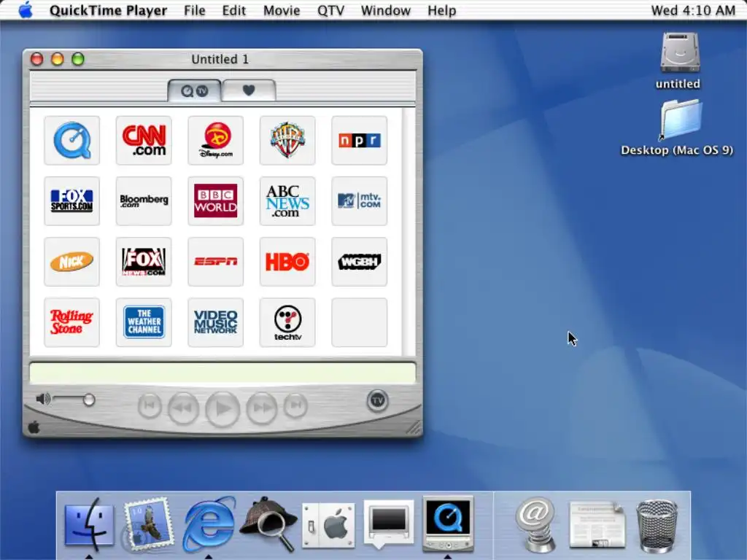
Task: Open the Warner Bros channel
Action: pyautogui.click(x=287, y=141)
